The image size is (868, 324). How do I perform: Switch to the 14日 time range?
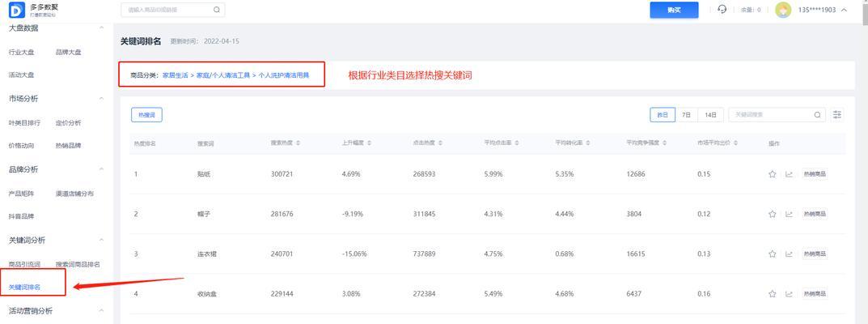[710, 115]
